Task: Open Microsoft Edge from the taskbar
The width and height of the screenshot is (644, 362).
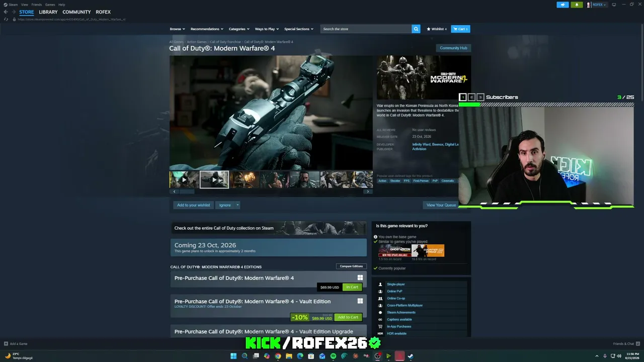Action: pyautogui.click(x=300, y=356)
